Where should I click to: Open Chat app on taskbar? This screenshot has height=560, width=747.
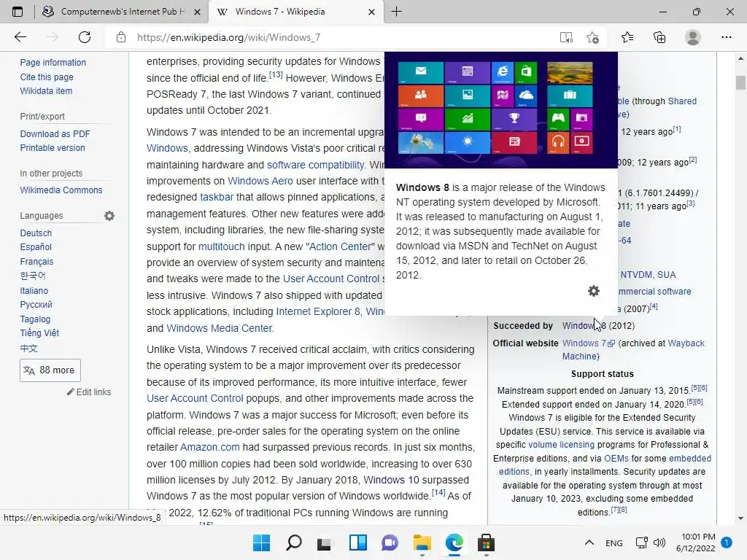tap(390, 542)
